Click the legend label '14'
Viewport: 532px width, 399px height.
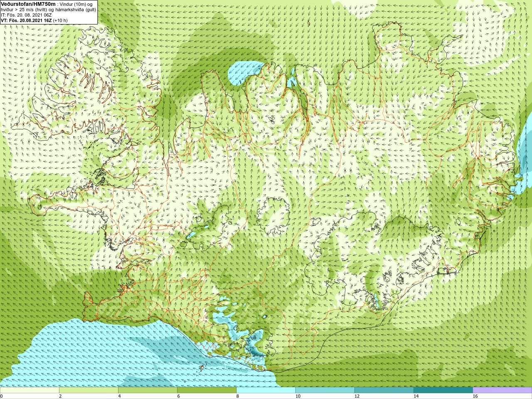417,396
